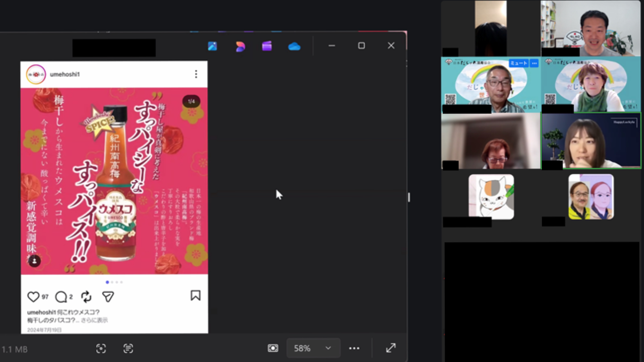Open the post comments bubble icon

pyautogui.click(x=61, y=297)
